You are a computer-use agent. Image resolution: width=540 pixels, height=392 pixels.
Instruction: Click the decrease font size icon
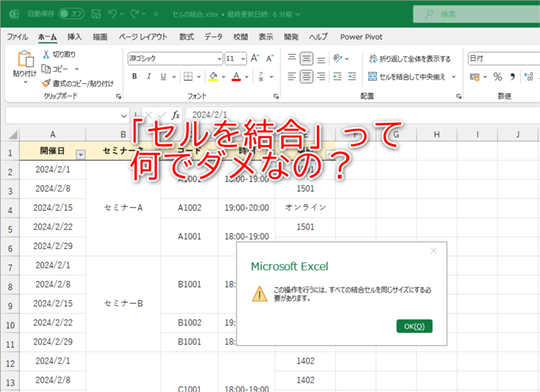[x=270, y=58]
